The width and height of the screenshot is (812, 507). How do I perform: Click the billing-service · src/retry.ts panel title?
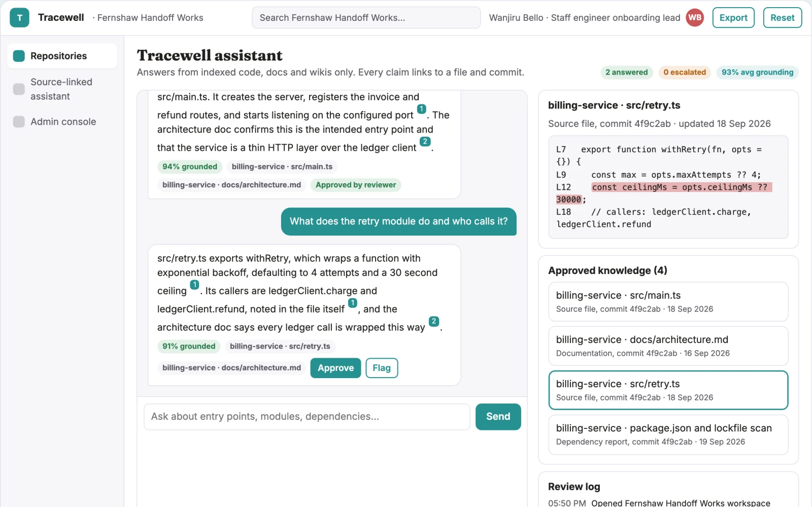[x=614, y=105]
